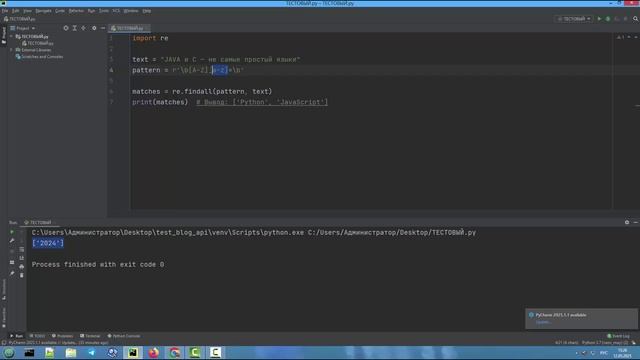Click Rerun green arrow in Run panel
The height and width of the screenshot is (360, 640).
(12, 232)
